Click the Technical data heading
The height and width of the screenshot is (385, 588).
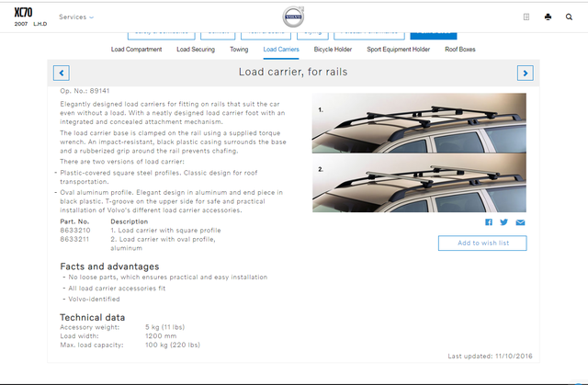coord(92,318)
